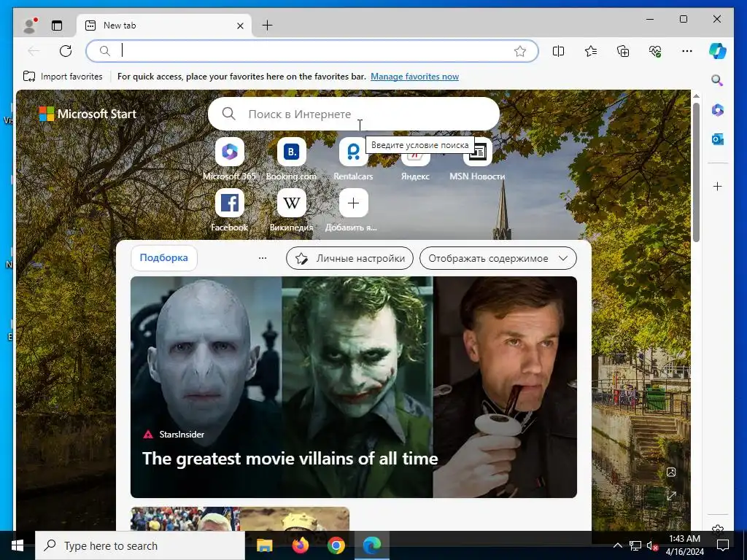
Task: Open the feed's three-dot more options
Action: tap(263, 258)
